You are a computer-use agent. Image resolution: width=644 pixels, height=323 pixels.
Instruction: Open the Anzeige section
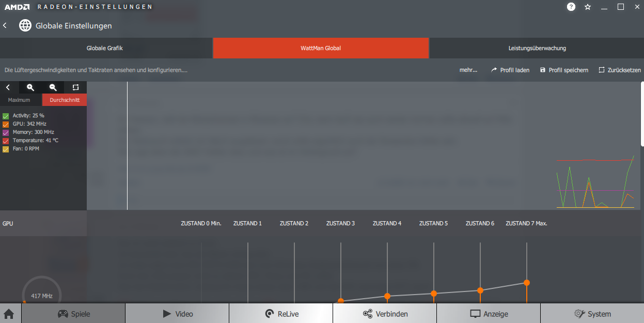click(489, 314)
